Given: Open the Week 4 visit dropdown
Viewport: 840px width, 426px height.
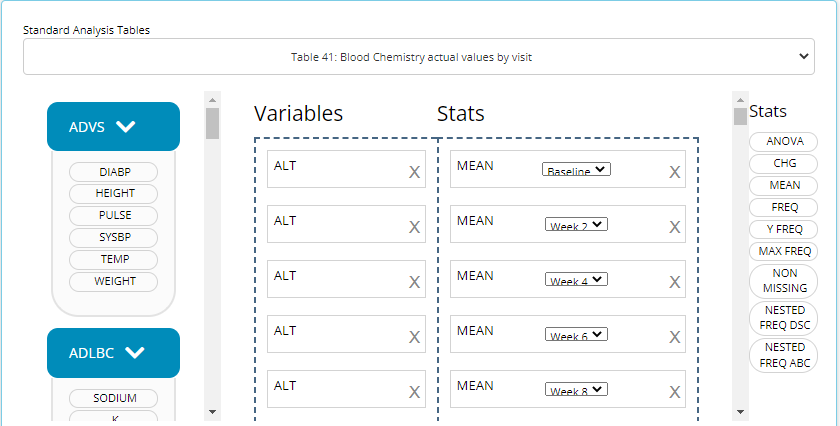Looking at the screenshot, I should pyautogui.click(x=576, y=279).
